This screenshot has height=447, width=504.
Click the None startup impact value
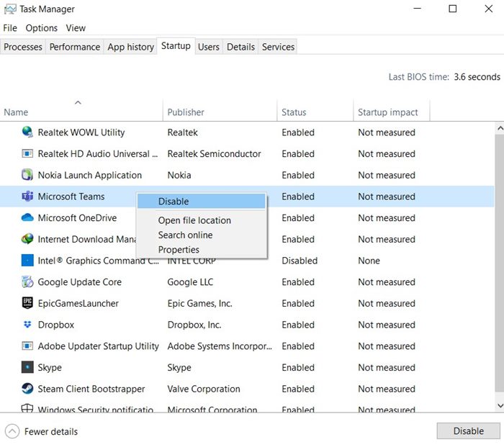369,261
